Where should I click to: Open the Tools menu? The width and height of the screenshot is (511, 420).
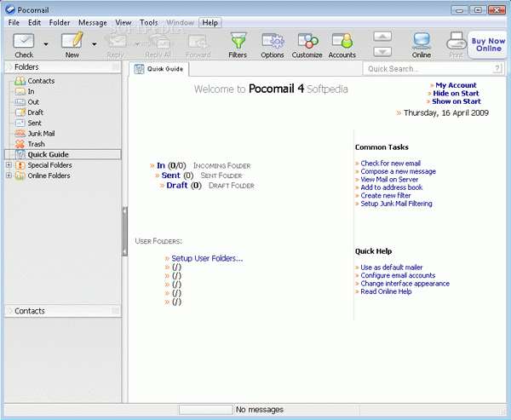(x=148, y=22)
